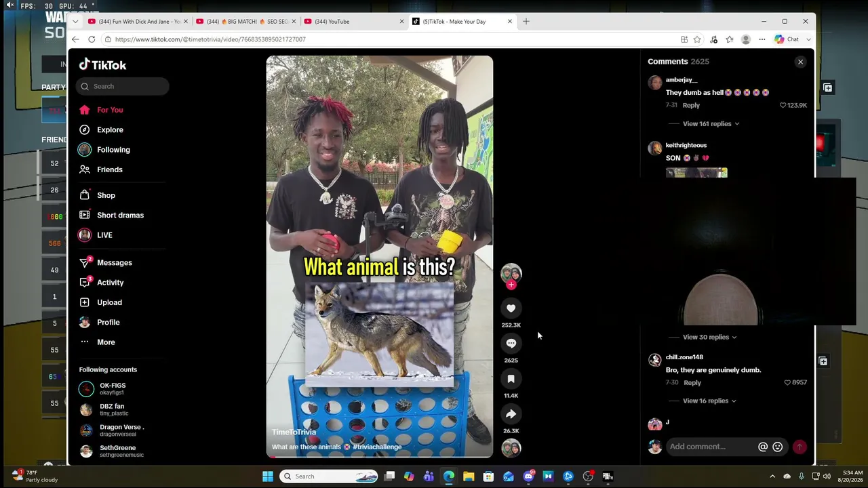Open File Explorer from taskbar
This screenshot has width=868, height=488.
pos(469,476)
